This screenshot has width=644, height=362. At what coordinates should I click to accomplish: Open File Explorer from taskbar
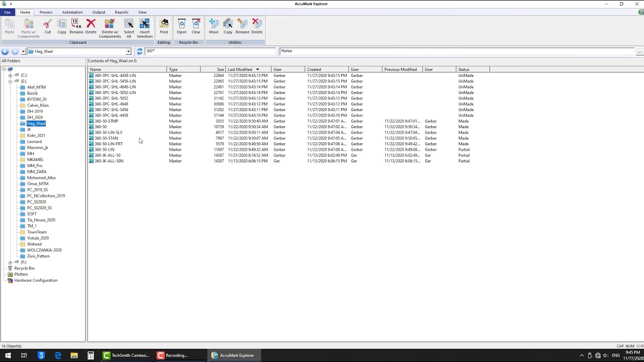pos(74,355)
